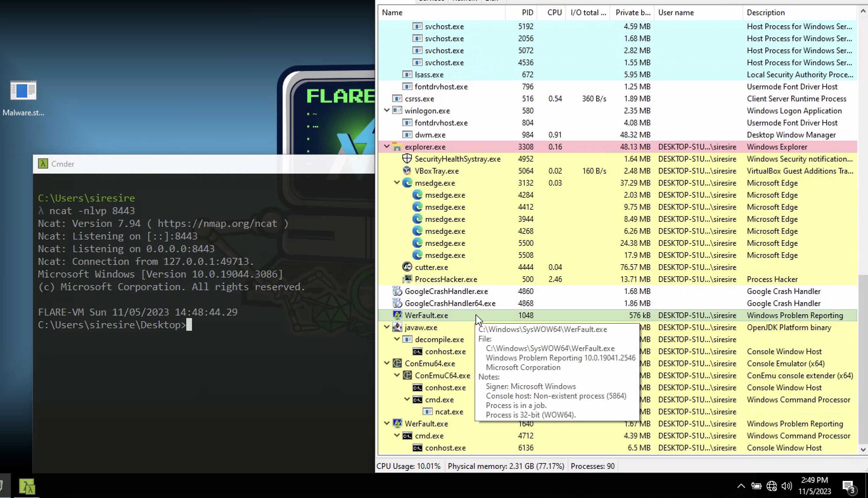Click the ConEmuC64.exe icon
This screenshot has width=868, height=498.
[407, 375]
